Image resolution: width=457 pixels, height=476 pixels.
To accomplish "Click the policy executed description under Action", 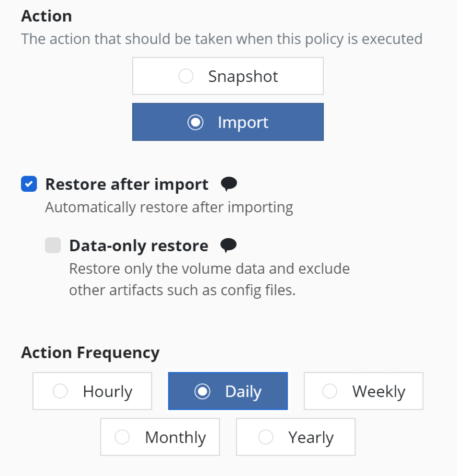I will click(222, 39).
